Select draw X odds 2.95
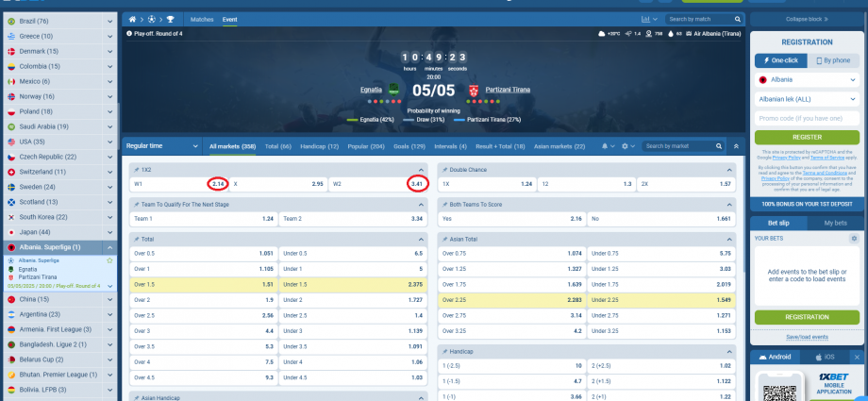The width and height of the screenshot is (868, 401). 278,184
